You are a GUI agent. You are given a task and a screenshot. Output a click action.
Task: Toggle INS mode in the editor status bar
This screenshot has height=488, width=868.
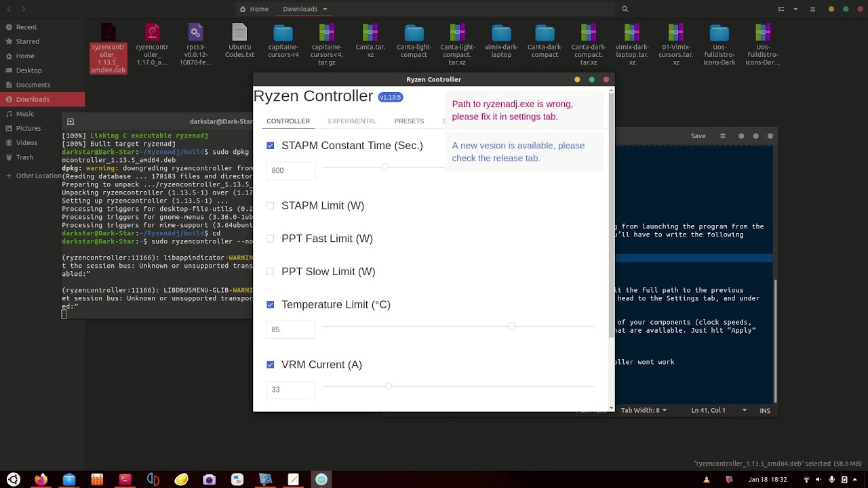(765, 410)
